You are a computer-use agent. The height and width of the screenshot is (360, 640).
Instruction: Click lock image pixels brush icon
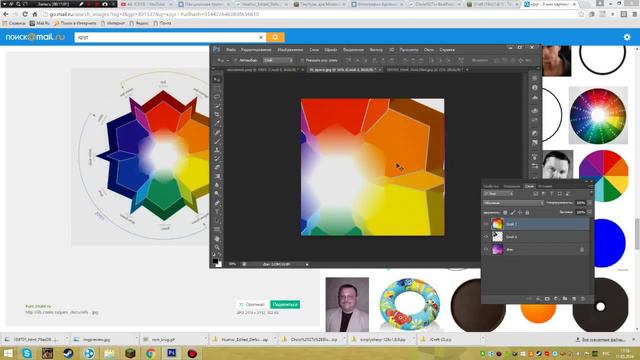(513, 212)
